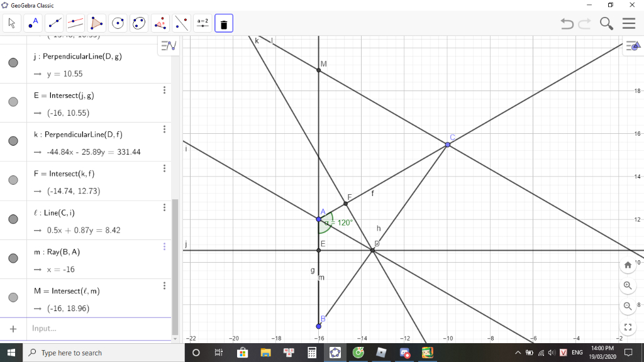Undo the last action

(x=567, y=23)
